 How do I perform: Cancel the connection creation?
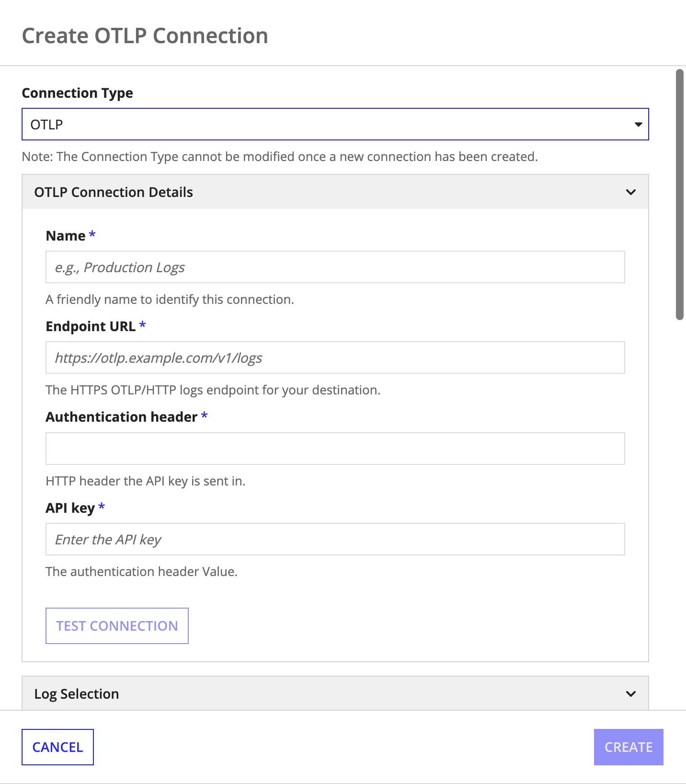click(x=57, y=747)
